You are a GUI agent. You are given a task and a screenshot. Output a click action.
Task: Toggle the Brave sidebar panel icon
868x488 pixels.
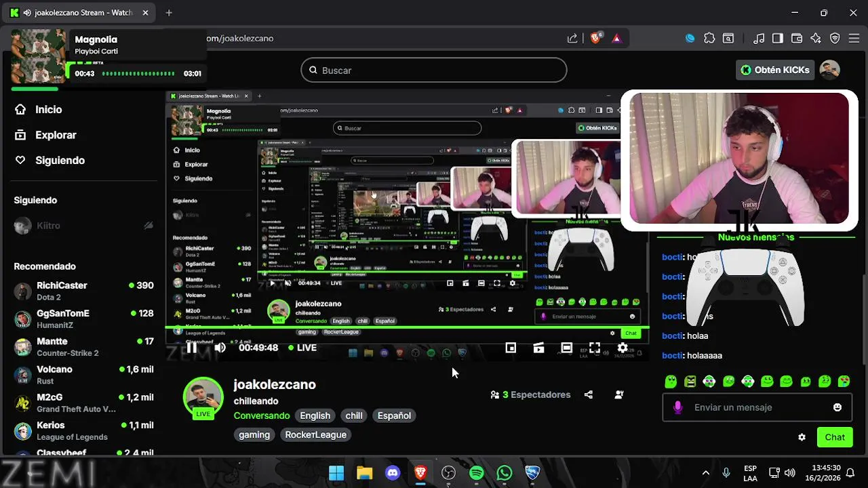[778, 39]
